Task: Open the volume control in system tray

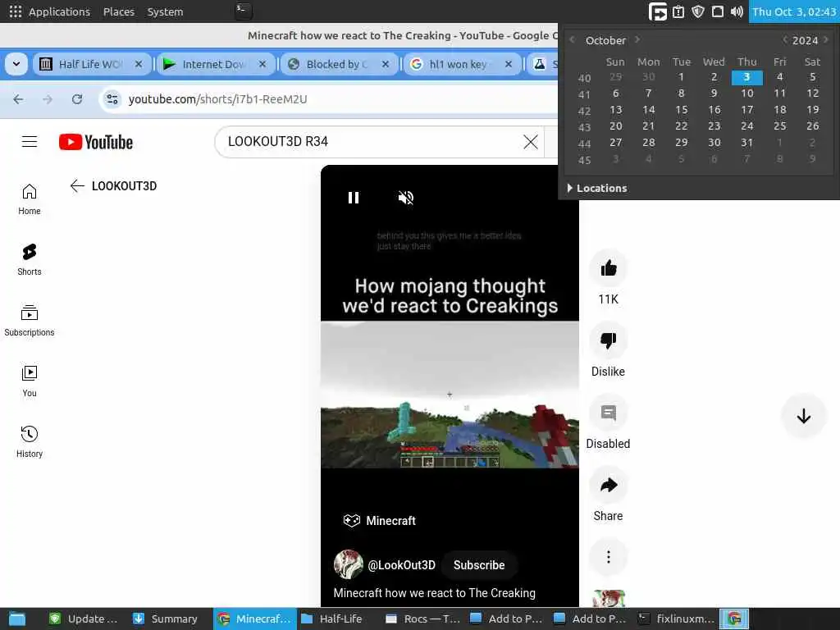Action: pyautogui.click(x=737, y=11)
